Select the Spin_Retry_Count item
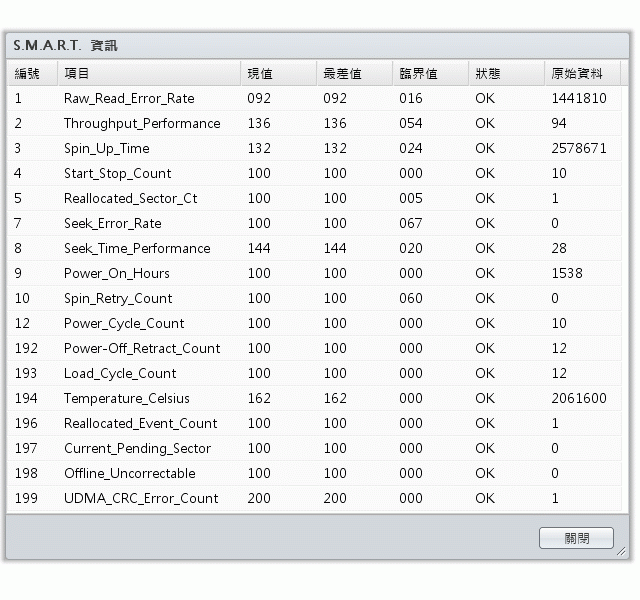This screenshot has width=640, height=600. click(118, 298)
